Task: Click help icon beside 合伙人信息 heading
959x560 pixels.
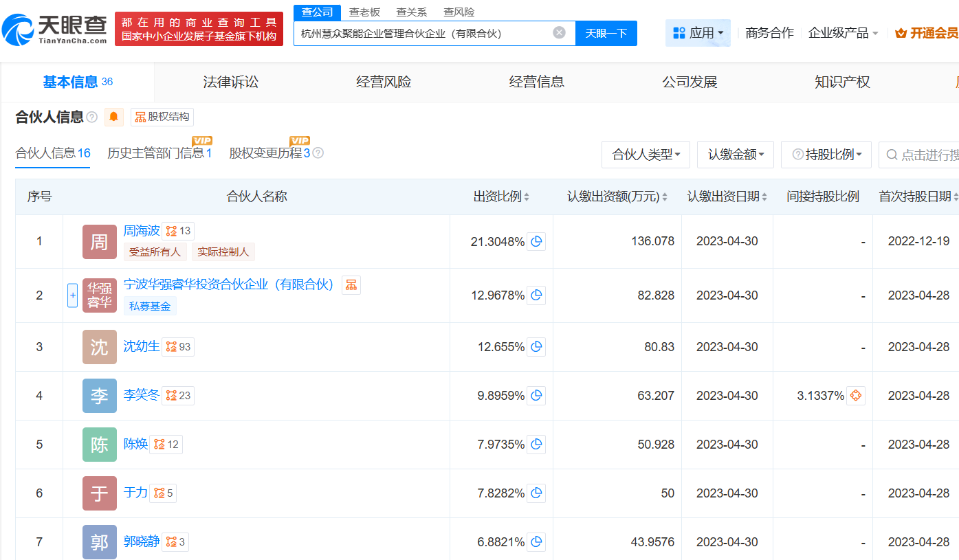Action: click(92, 117)
